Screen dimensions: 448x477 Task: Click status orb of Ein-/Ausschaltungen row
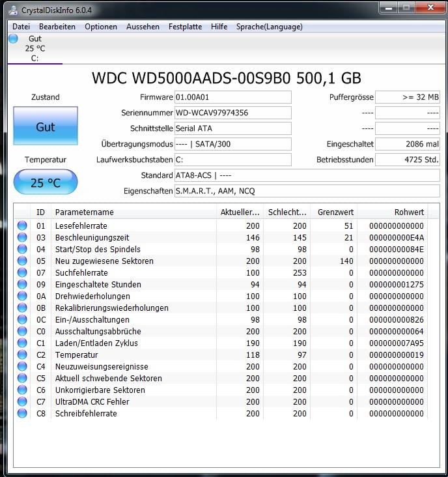click(22, 319)
